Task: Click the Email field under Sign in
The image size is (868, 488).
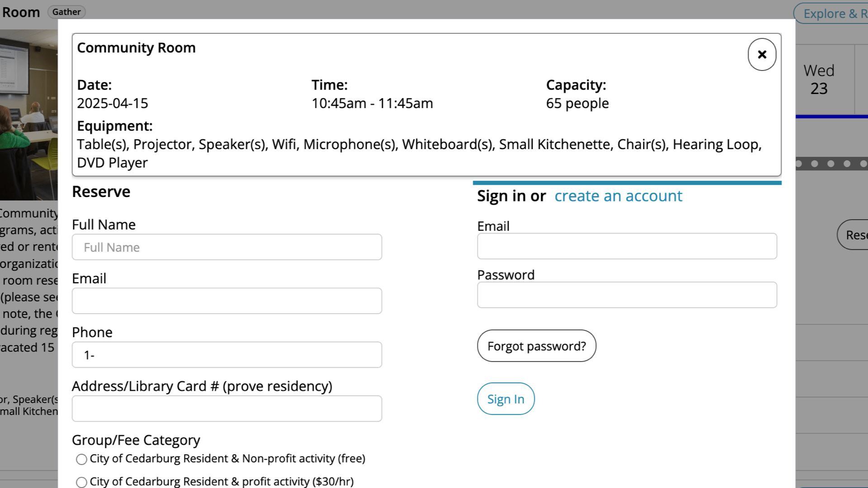Action: (x=627, y=246)
